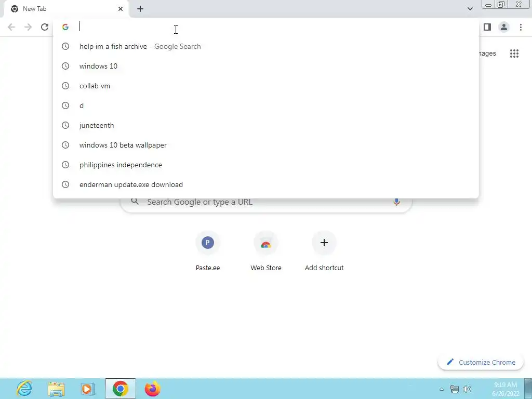Click the Images link
The height and width of the screenshot is (399, 532).
click(x=487, y=54)
